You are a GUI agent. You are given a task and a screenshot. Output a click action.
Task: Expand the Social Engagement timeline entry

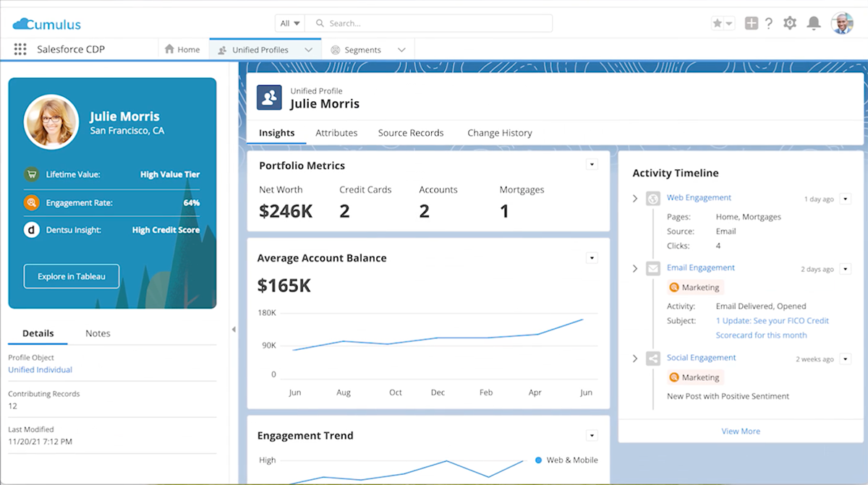click(635, 358)
